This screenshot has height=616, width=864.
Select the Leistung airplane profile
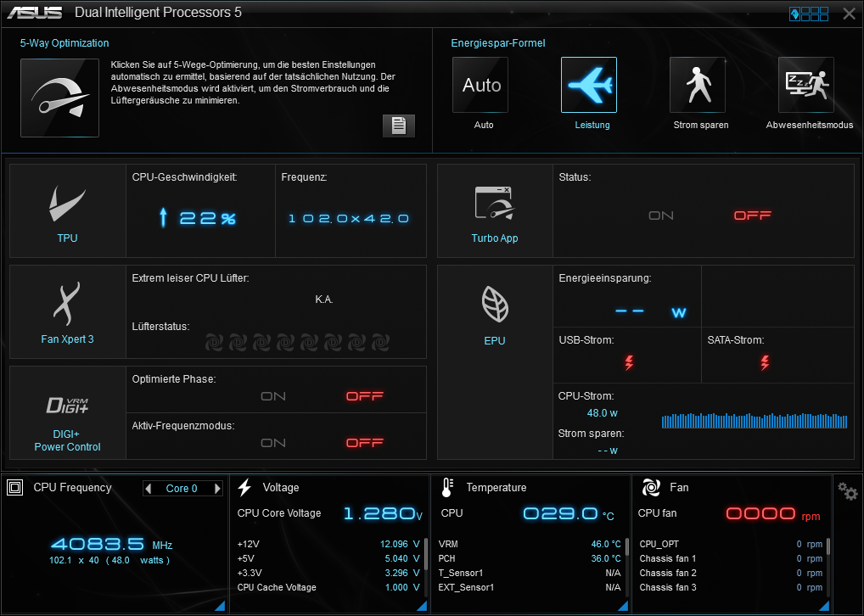click(x=588, y=85)
